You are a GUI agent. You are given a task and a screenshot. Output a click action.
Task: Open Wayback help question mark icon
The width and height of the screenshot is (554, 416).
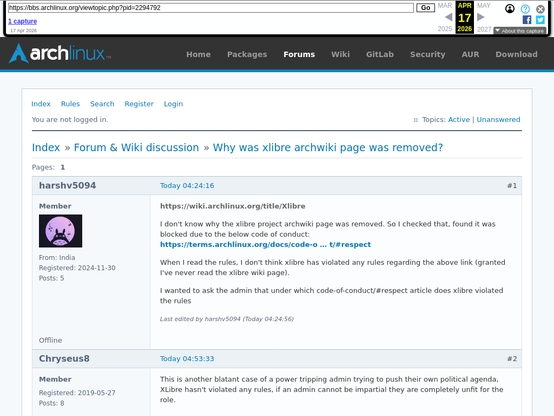tap(525, 9)
